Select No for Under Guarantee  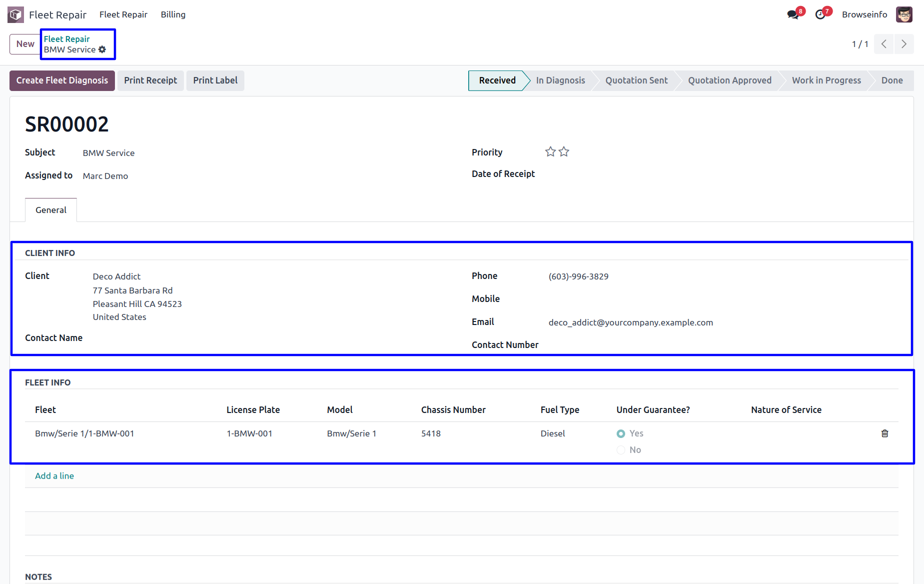tap(621, 450)
